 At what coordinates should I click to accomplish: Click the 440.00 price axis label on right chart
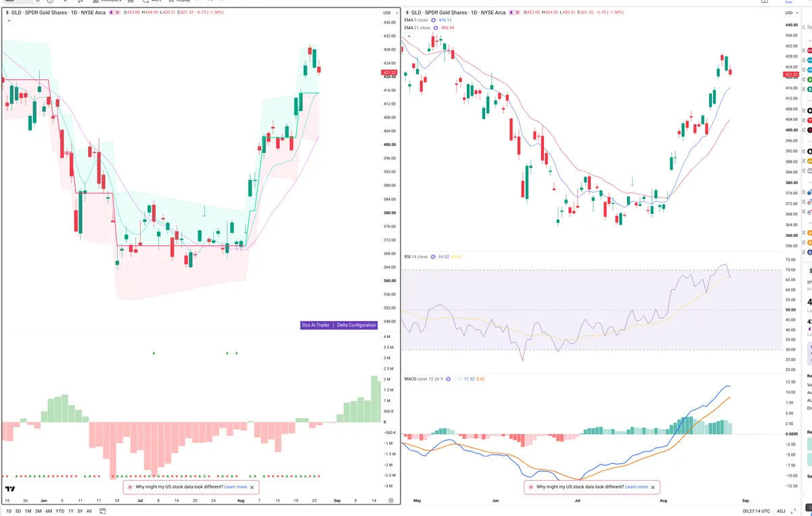point(792,24)
